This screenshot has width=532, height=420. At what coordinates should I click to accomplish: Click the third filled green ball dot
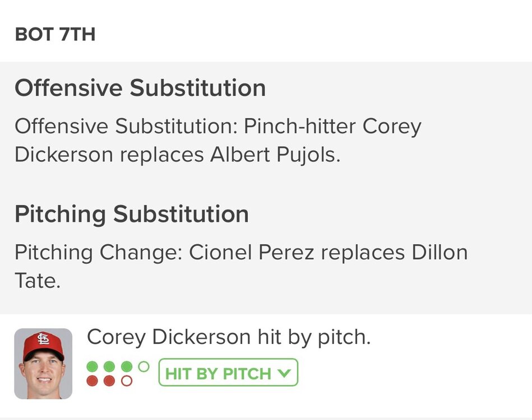coord(127,367)
